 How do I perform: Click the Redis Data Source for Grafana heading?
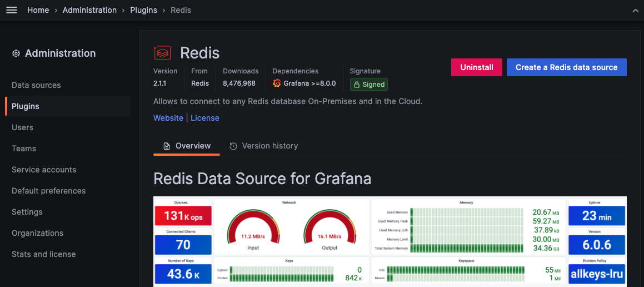pyautogui.click(x=262, y=179)
